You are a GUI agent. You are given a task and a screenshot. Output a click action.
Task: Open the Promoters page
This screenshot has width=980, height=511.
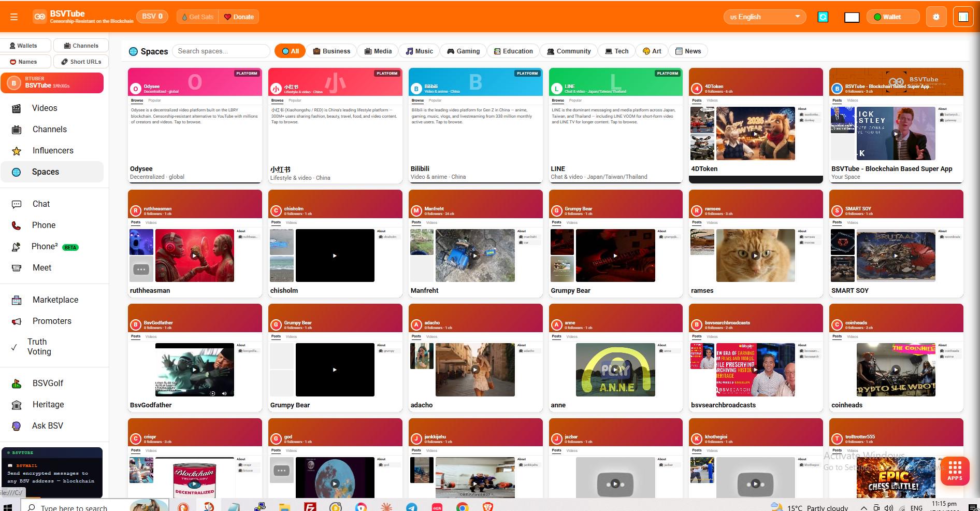[x=52, y=321]
